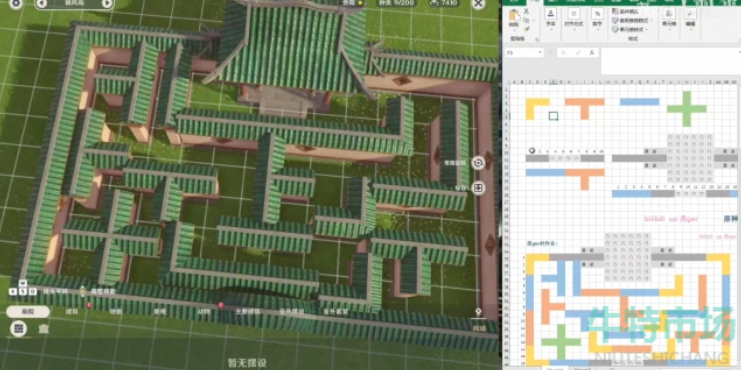Click inside the Excel formula bar
This screenshot has height=370, width=741.
(670, 60)
